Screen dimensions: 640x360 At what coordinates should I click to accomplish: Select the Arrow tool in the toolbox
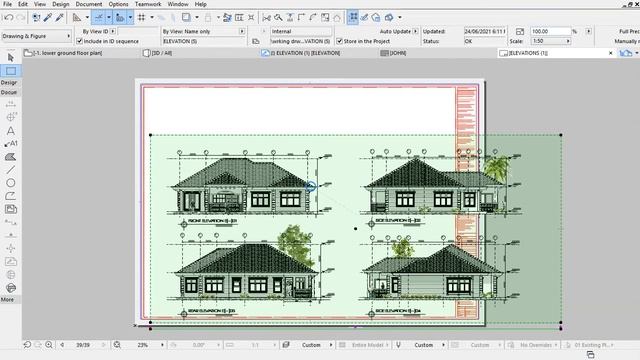(x=11, y=58)
